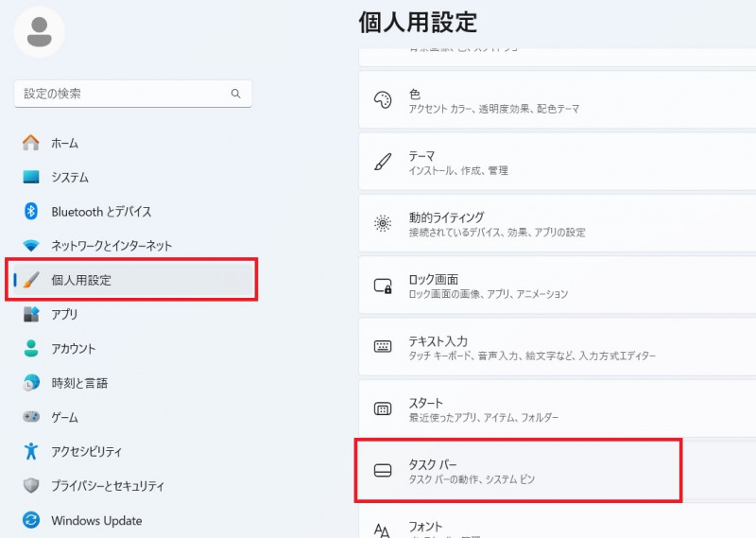This screenshot has width=756, height=538.
Task: Open Windows Update settings
Action: click(x=133, y=520)
